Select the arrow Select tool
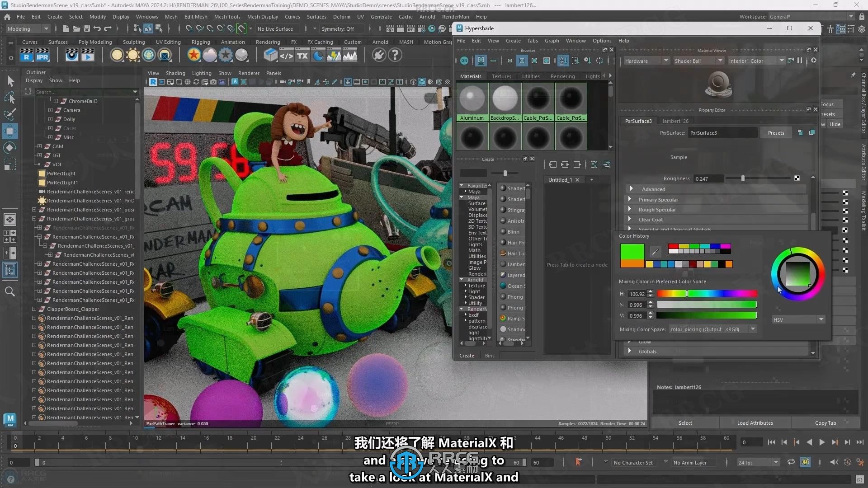Image resolution: width=868 pixels, height=488 pixels. pyautogui.click(x=10, y=81)
